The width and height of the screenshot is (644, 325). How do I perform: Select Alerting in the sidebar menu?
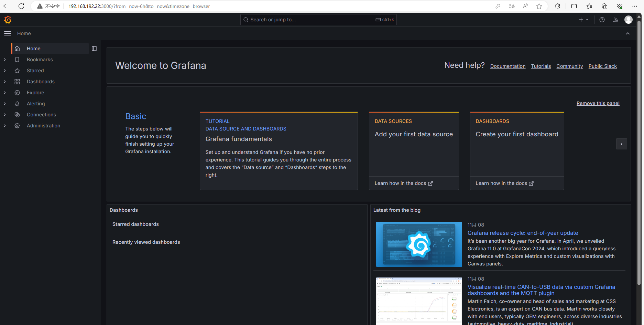pyautogui.click(x=36, y=104)
